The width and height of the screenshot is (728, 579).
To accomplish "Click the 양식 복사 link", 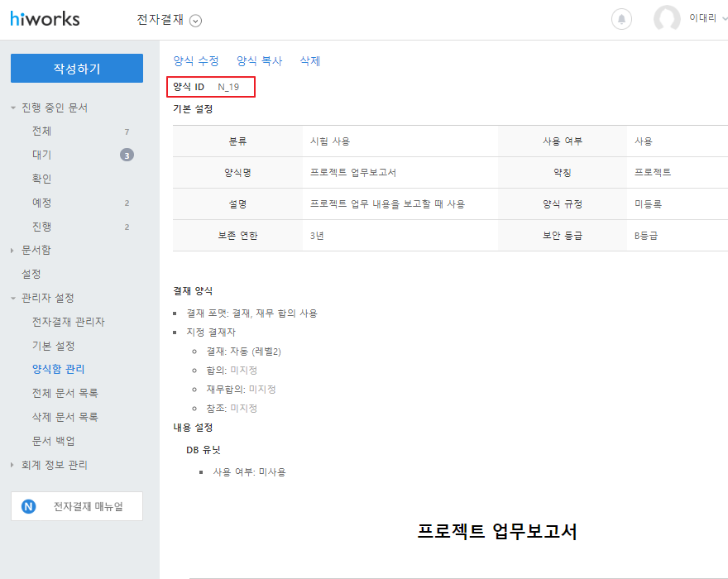I will tap(259, 61).
